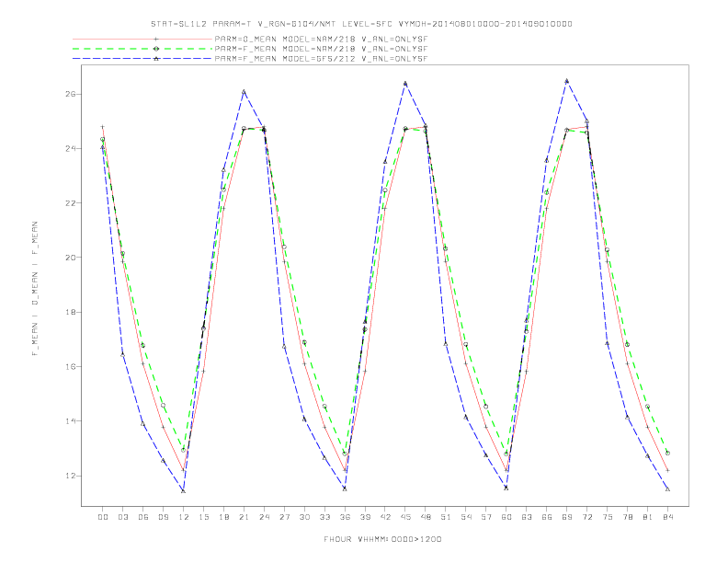This screenshot has width=728, height=563.
Task: Click y-axis tick label 14
Action: click(x=70, y=421)
